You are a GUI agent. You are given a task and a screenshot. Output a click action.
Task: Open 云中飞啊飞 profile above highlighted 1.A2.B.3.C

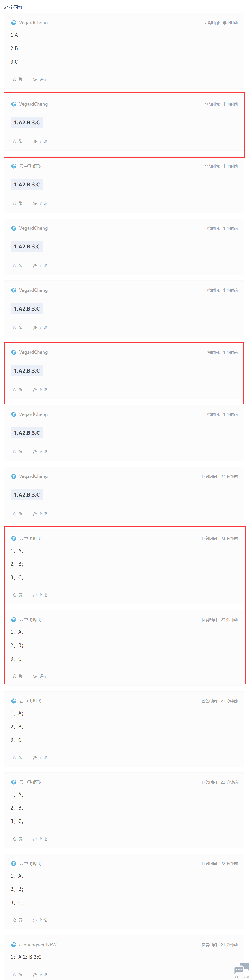(30, 166)
